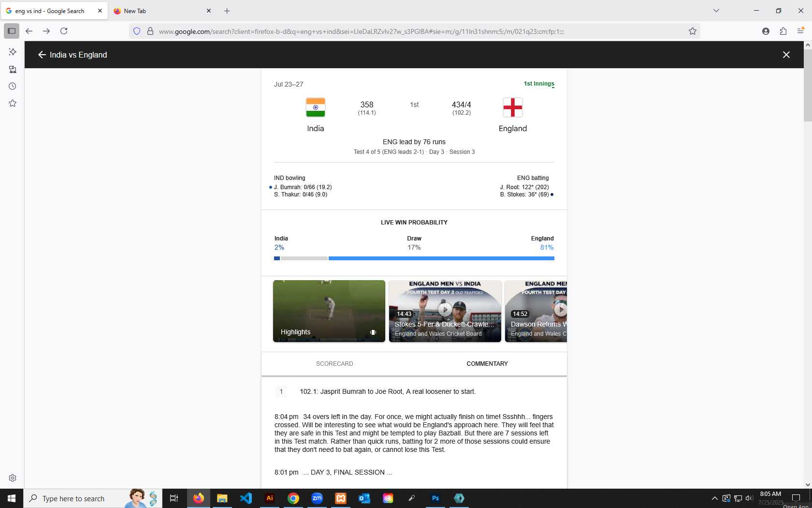Click the ENG lead by 76 runs text
812x508 pixels.
click(414, 142)
